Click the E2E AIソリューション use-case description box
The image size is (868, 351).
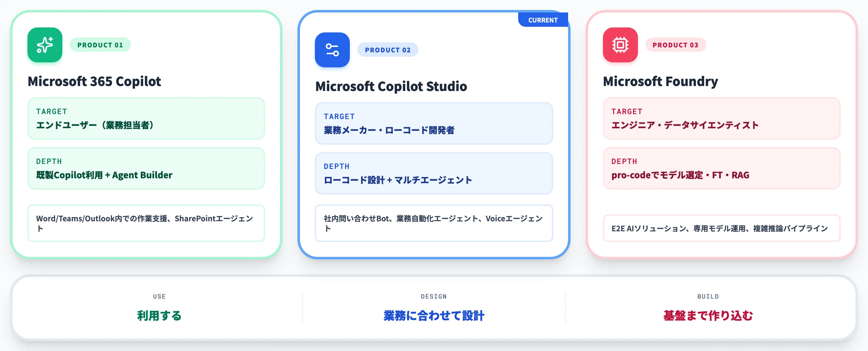722,228
